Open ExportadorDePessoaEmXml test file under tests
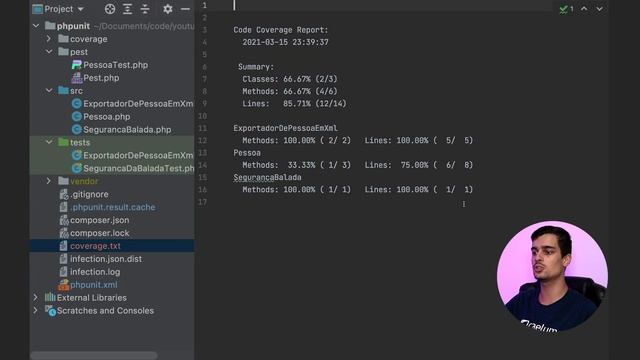This screenshot has height=360, width=640. (138, 156)
